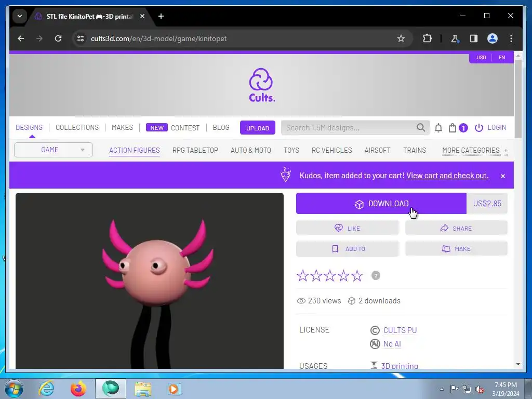Open a new browser tab

161,16
